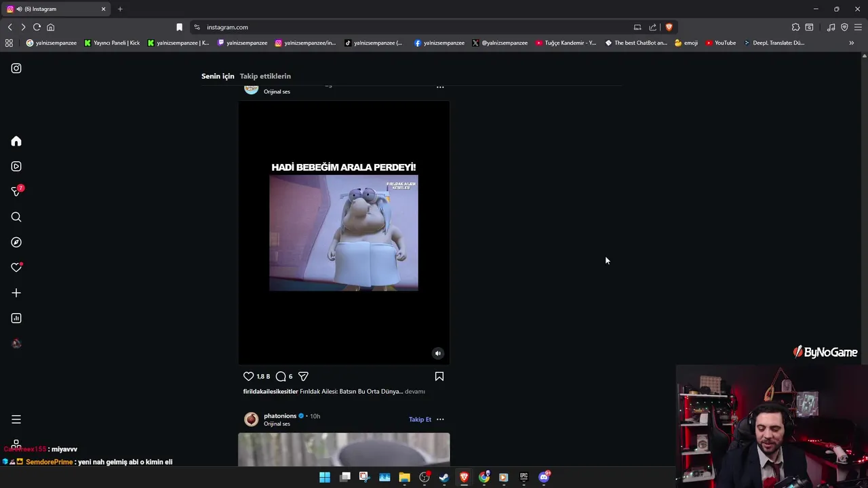Share the Fırıldak Ailesi post
The height and width of the screenshot is (488, 868).
tap(303, 376)
